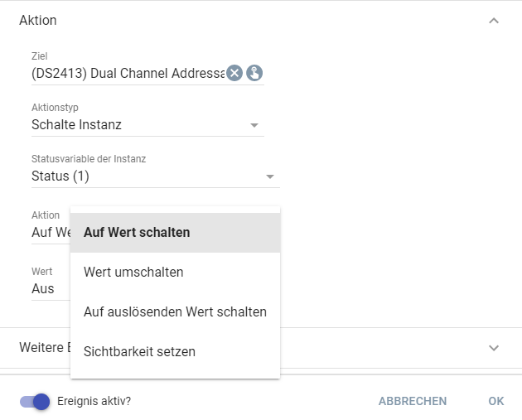Screen dimensions: 522x420
Task: Click the select-target hand icon beside Ziel
Action: (254, 74)
